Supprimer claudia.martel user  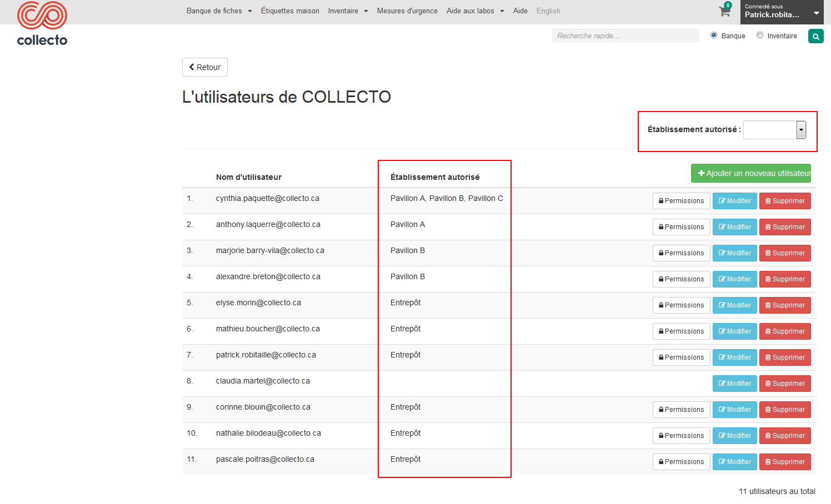click(785, 384)
